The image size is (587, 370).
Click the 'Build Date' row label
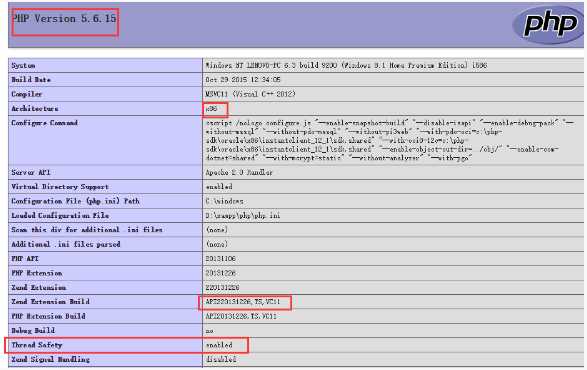31,80
